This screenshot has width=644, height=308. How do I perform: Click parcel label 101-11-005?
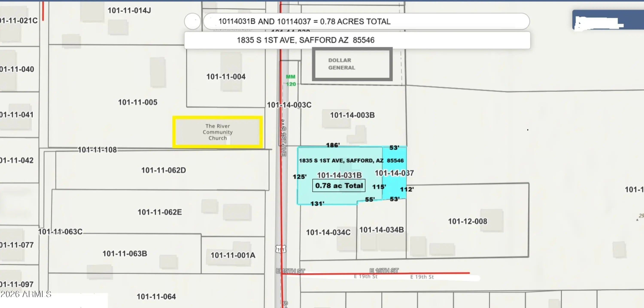tap(138, 102)
